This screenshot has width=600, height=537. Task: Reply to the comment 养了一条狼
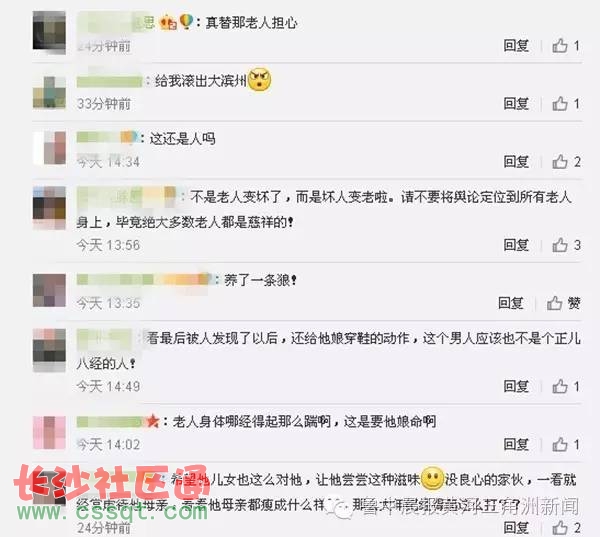(511, 303)
